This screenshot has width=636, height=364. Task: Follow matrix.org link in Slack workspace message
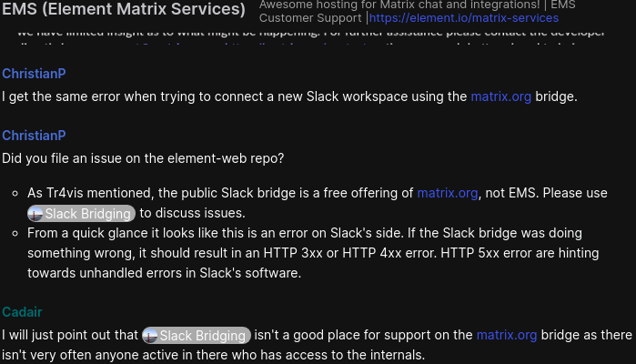tap(501, 96)
